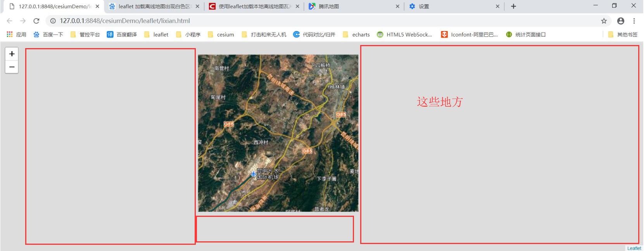The image size is (644, 251).
Task: Click the 腾讯地图 tab favicon
Action: point(312,6)
